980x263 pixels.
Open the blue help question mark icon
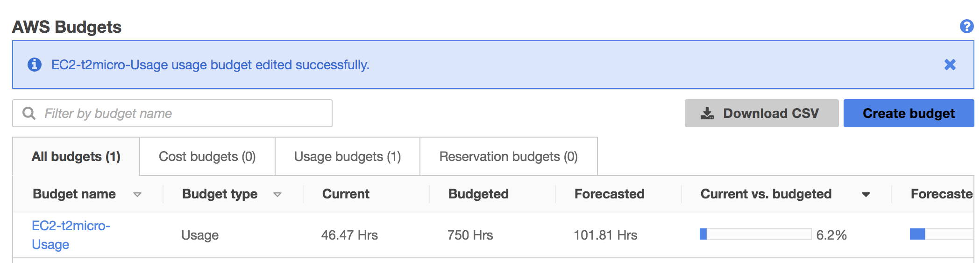coord(966,26)
